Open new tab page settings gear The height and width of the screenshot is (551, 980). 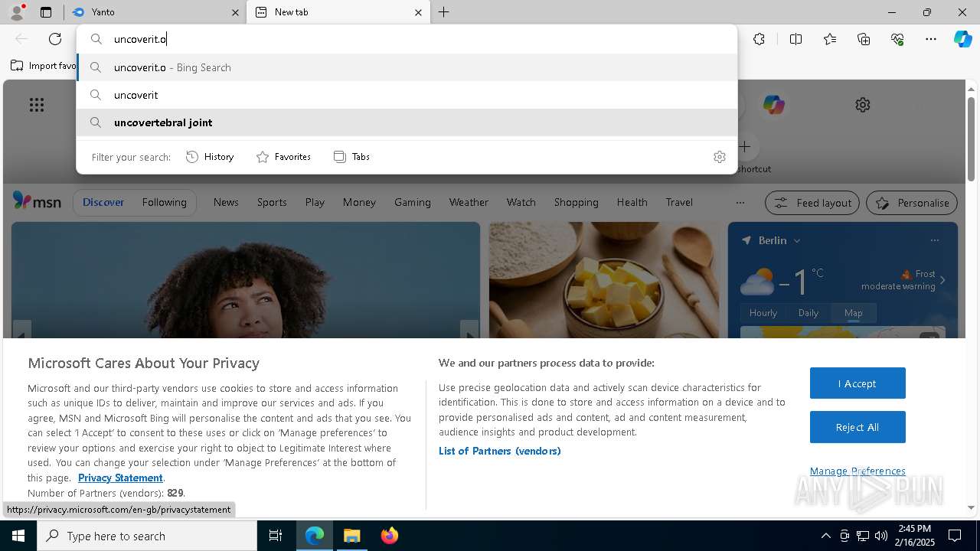[x=863, y=105]
